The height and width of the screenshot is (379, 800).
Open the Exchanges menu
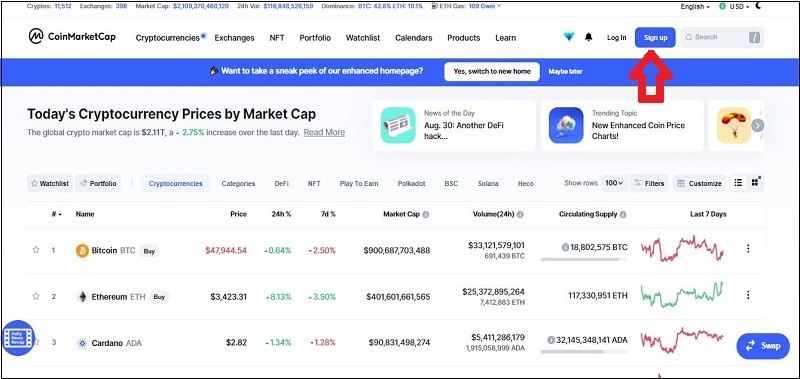234,38
